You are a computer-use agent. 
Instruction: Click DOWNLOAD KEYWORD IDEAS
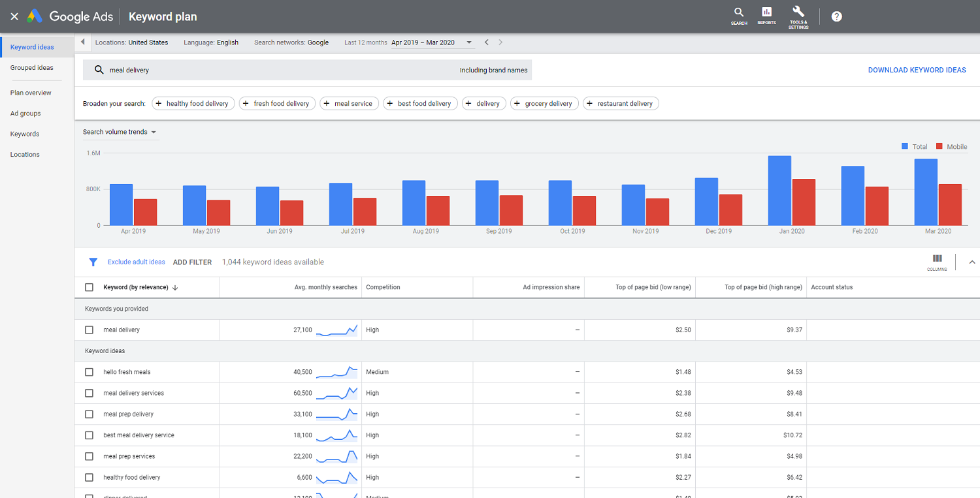917,70
